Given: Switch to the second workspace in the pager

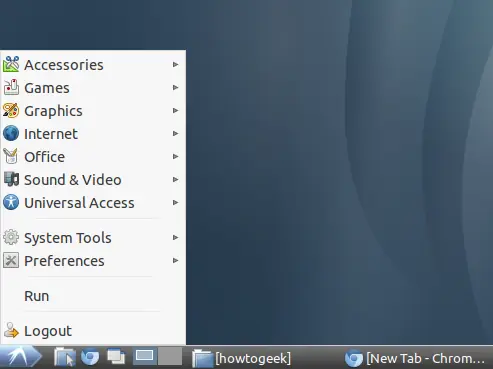Looking at the screenshot, I should [170, 356].
